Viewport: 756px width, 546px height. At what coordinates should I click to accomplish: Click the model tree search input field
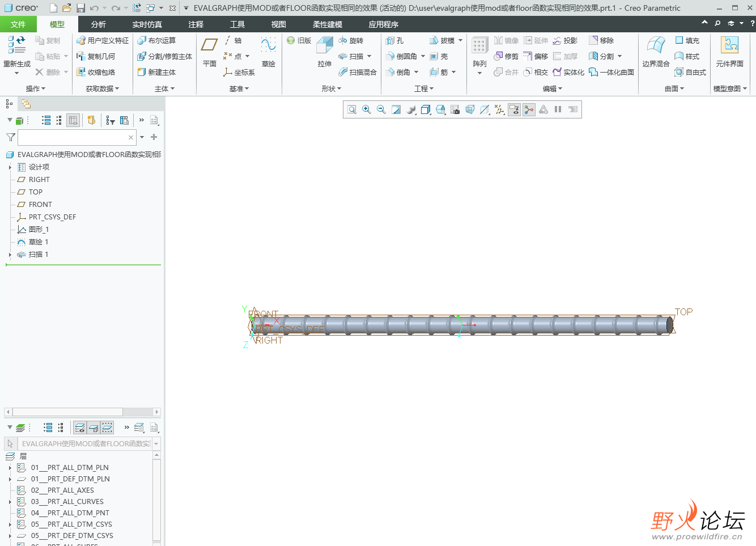tap(77, 137)
